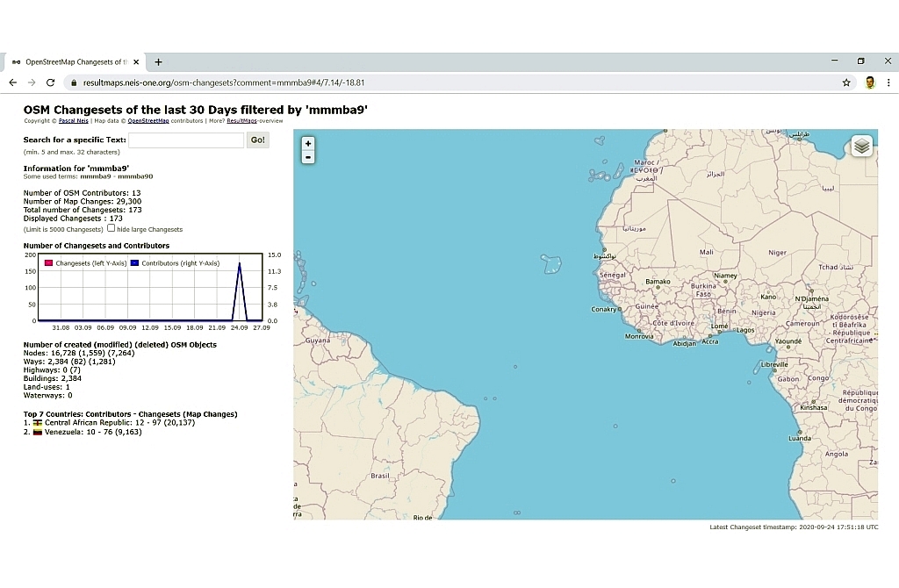Reload the page in the browser
The height and width of the screenshot is (588, 899).
51,82
